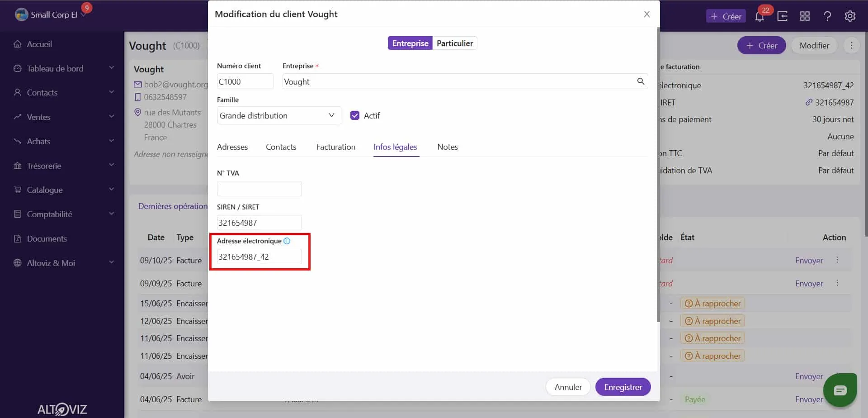Expand the Contacts menu chevron
The height and width of the screenshot is (418, 868).
tap(111, 92)
